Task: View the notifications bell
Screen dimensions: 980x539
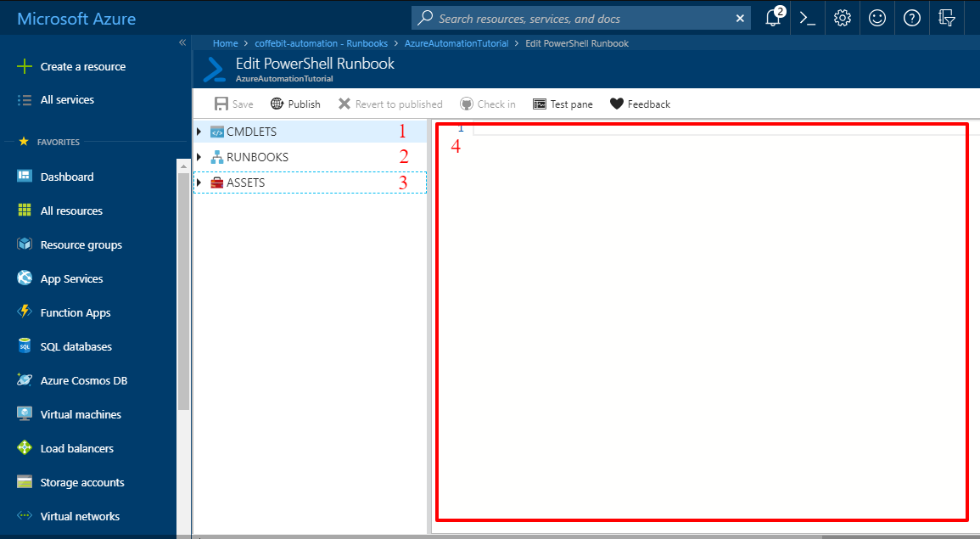Action: pyautogui.click(x=772, y=18)
